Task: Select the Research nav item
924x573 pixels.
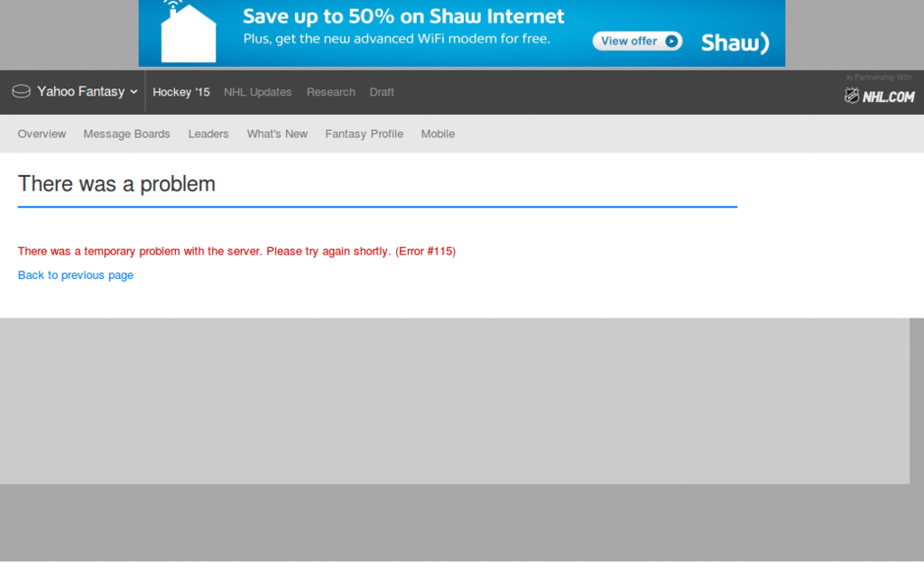Action: coord(330,92)
